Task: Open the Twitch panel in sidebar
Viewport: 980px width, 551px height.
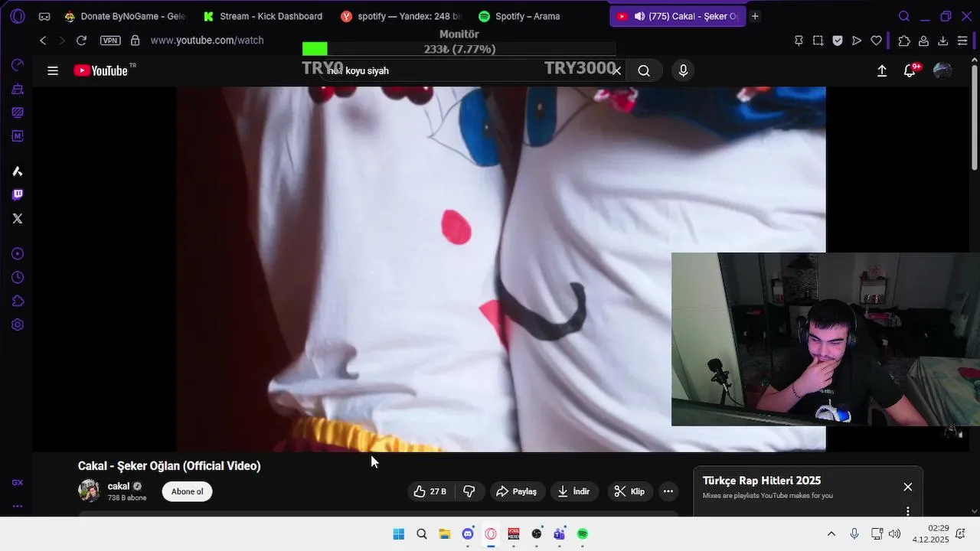Action: [18, 194]
